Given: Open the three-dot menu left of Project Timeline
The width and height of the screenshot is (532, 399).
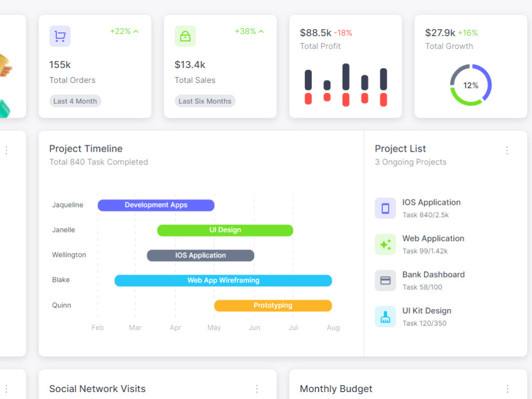Looking at the screenshot, I should coord(6,151).
